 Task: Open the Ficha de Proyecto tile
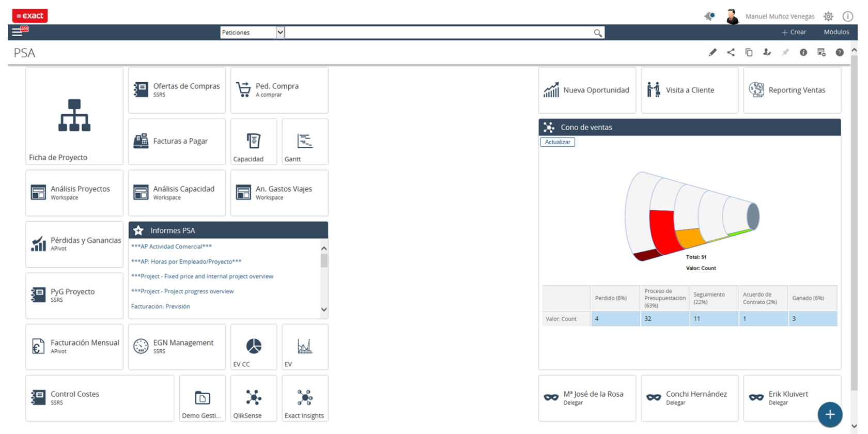click(x=74, y=116)
